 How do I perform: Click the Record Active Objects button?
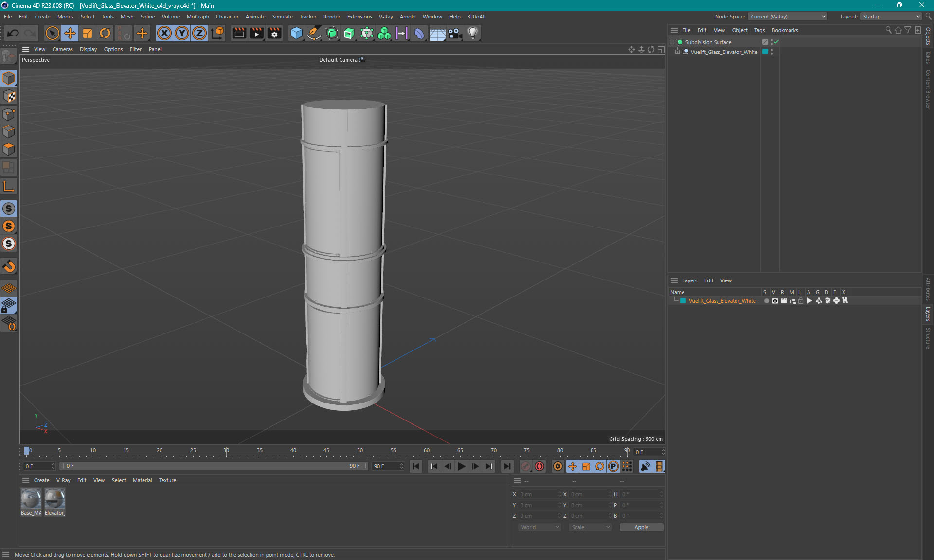pyautogui.click(x=526, y=466)
